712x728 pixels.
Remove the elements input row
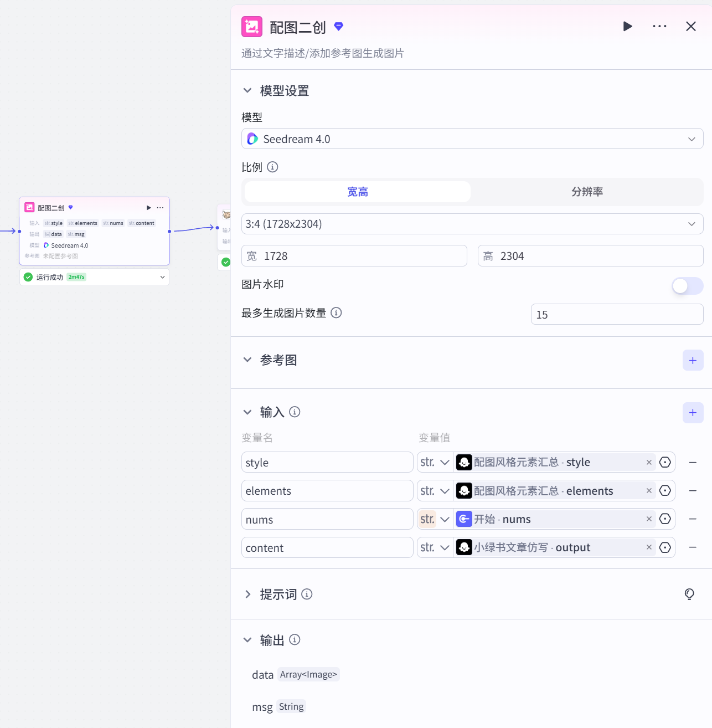693,490
